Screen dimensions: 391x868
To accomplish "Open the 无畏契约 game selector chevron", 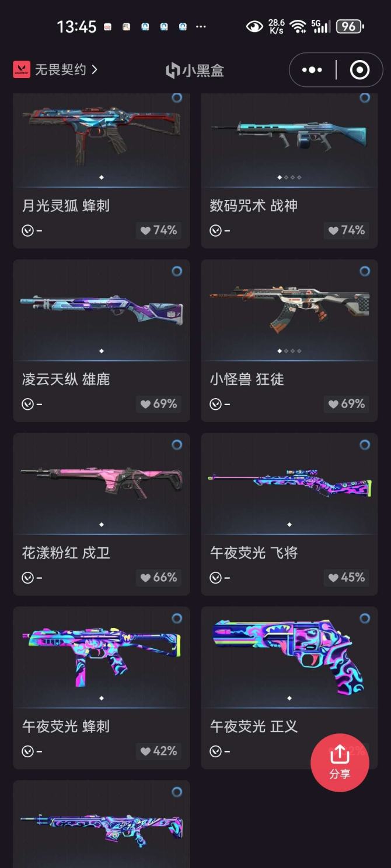I will click(95, 70).
